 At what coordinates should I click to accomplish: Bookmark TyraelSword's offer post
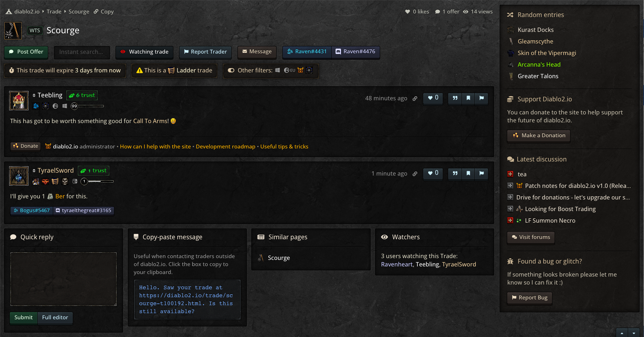click(x=468, y=173)
